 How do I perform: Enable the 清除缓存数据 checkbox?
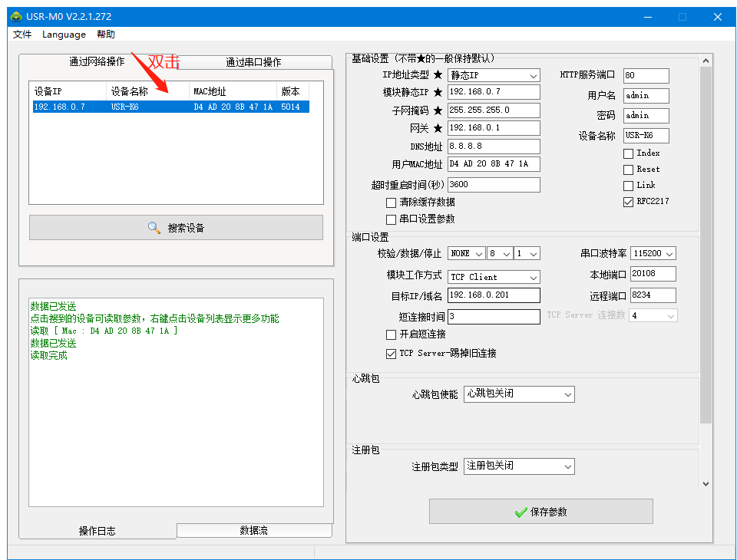(x=392, y=203)
